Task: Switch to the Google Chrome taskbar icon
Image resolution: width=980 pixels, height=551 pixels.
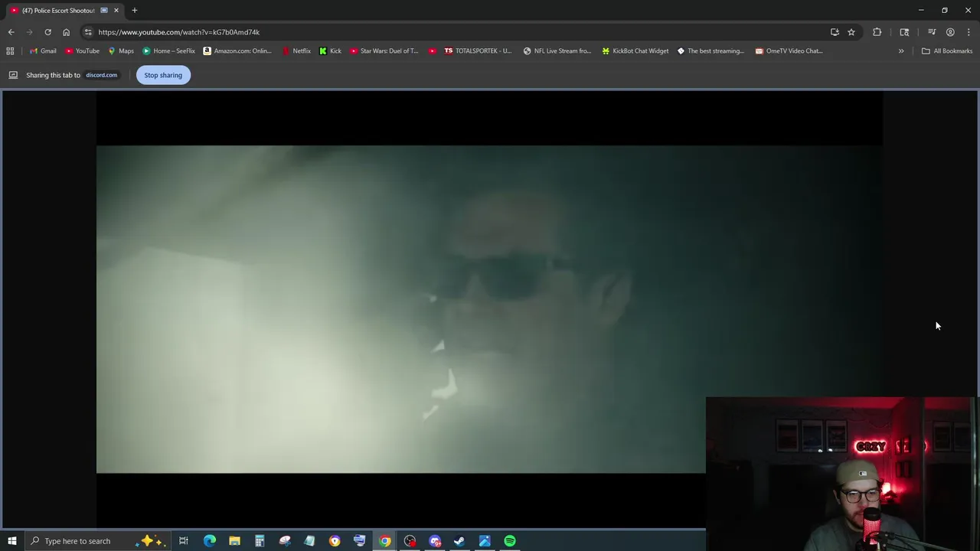Action: (x=384, y=541)
